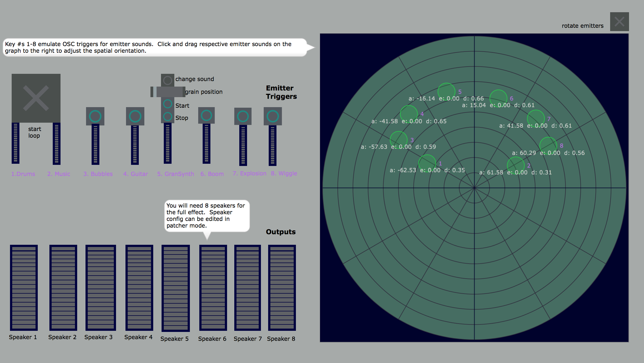Viewport: 644px width, 363px height.
Task: Click the 'a: 61.58' readout of emitter 2
Action: [491, 172]
